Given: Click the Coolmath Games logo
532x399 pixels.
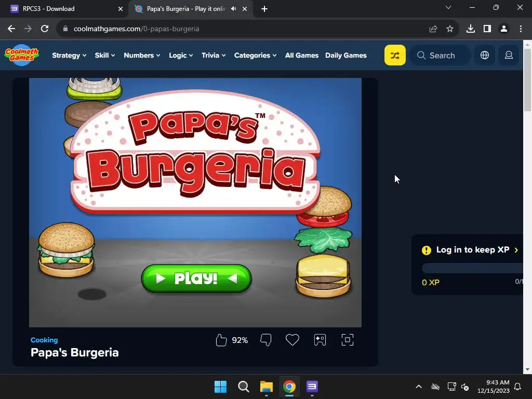Looking at the screenshot, I should pos(22,55).
